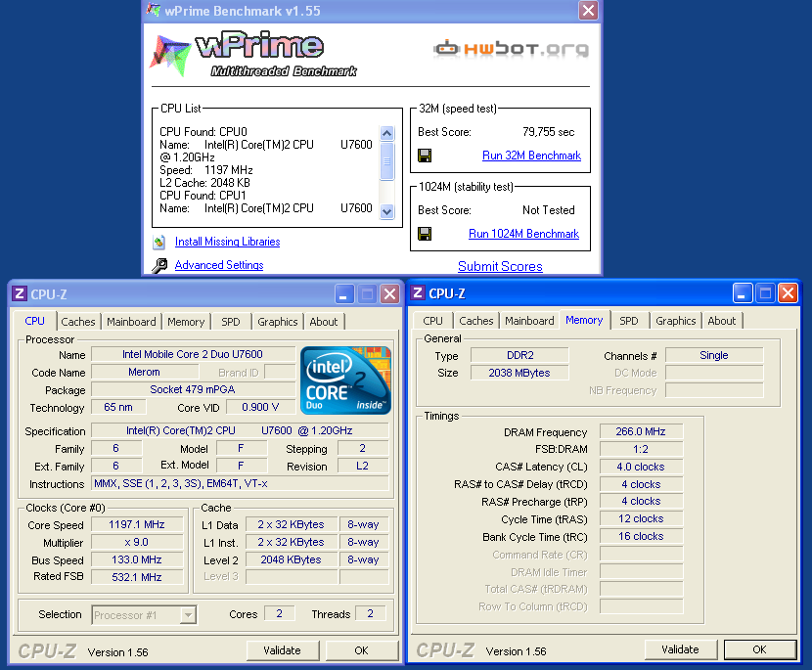Open the About tab in the right CPU-Z window
The image size is (812, 670).
(x=722, y=321)
